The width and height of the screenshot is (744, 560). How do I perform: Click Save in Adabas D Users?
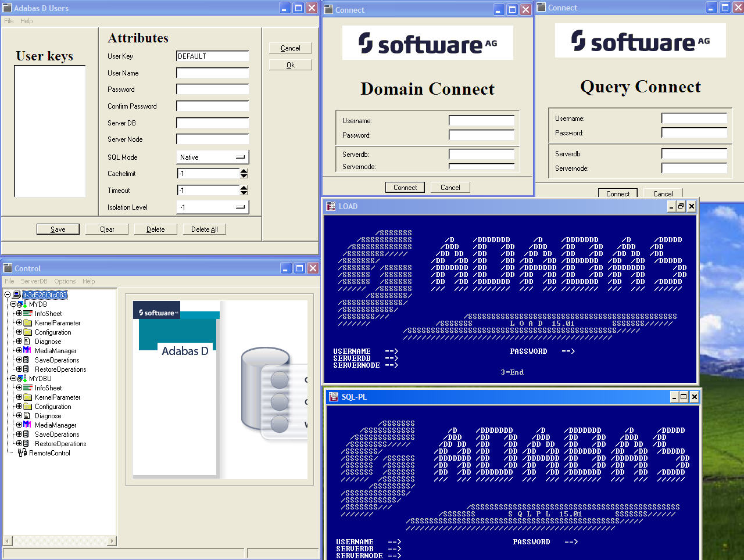coord(58,229)
